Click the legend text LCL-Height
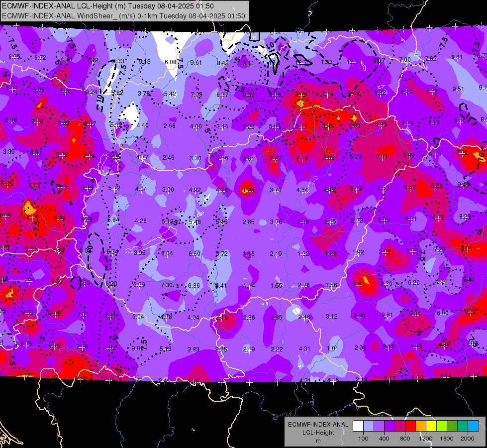The width and height of the screenshot is (487, 448). [x=318, y=433]
